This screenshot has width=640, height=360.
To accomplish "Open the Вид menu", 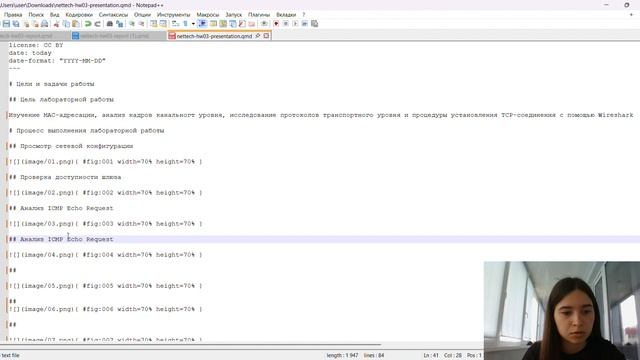I will coord(55,15).
